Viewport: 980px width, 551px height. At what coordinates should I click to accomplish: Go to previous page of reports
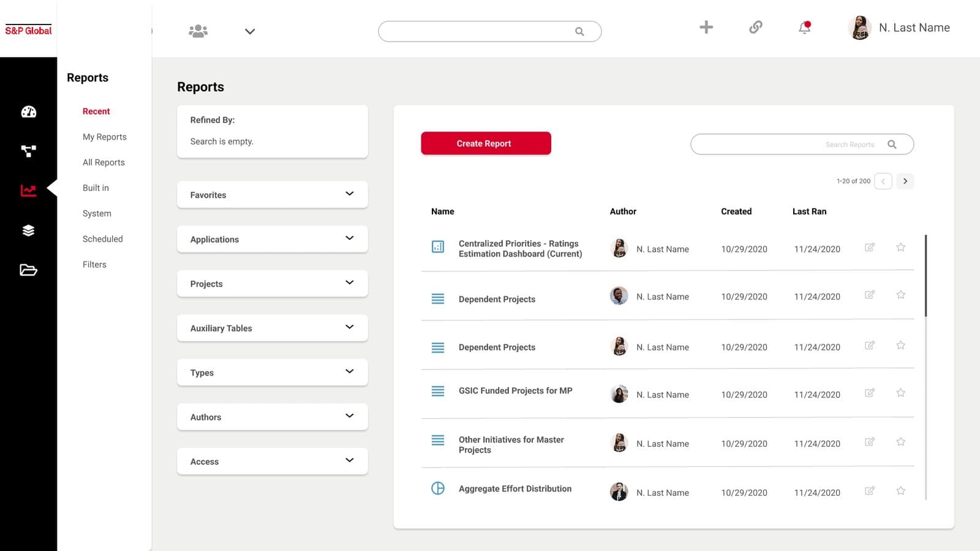pos(883,181)
